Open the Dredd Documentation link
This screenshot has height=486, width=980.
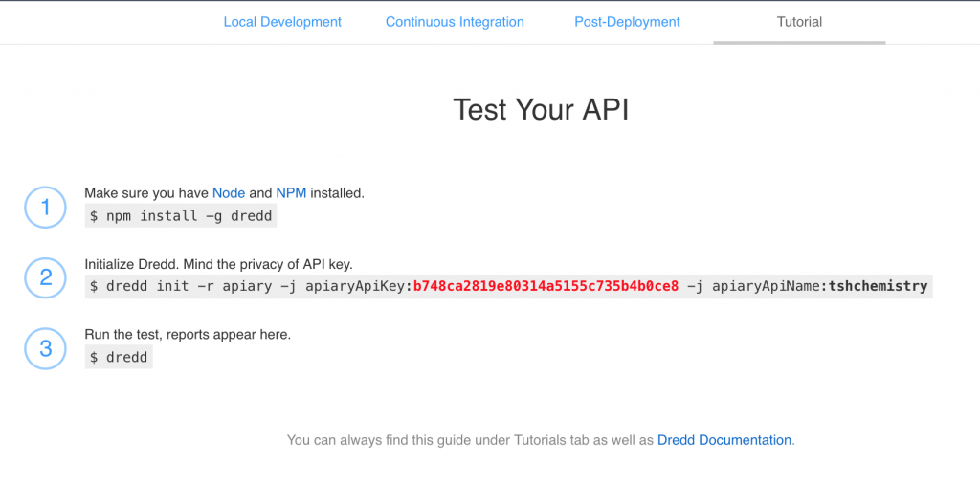click(x=724, y=440)
